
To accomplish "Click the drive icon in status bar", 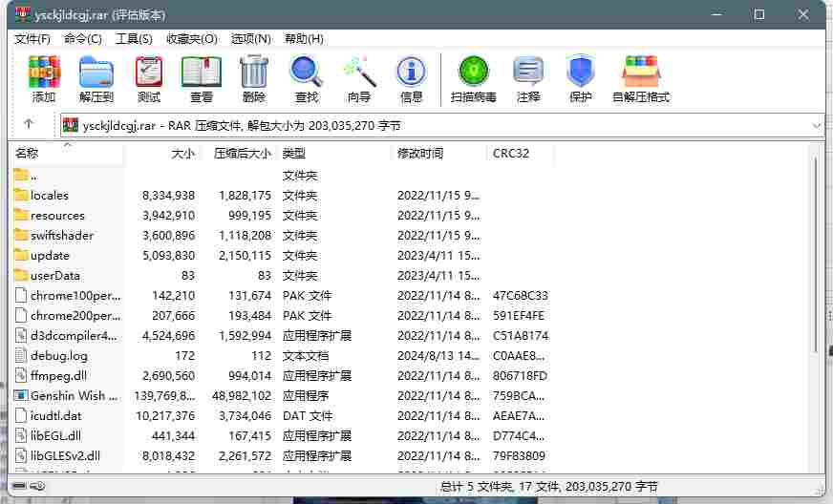I will tap(19, 486).
